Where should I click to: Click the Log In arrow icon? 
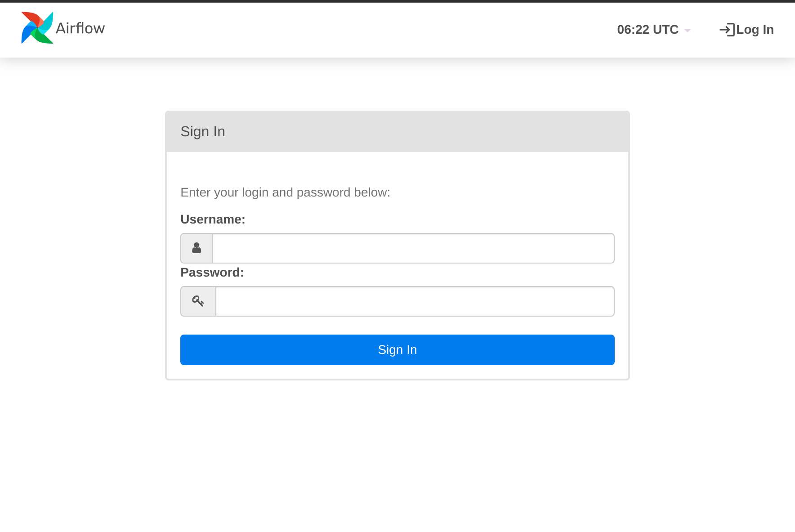point(727,30)
